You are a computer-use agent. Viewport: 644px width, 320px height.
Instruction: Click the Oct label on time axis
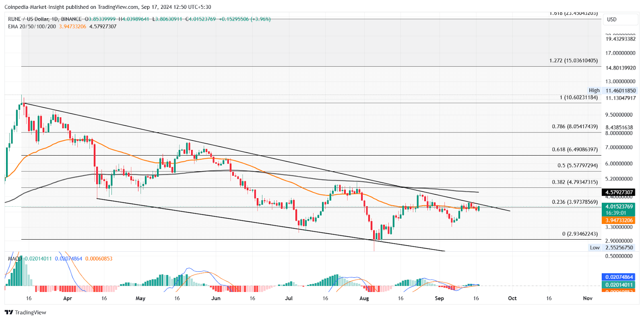[x=512, y=298]
